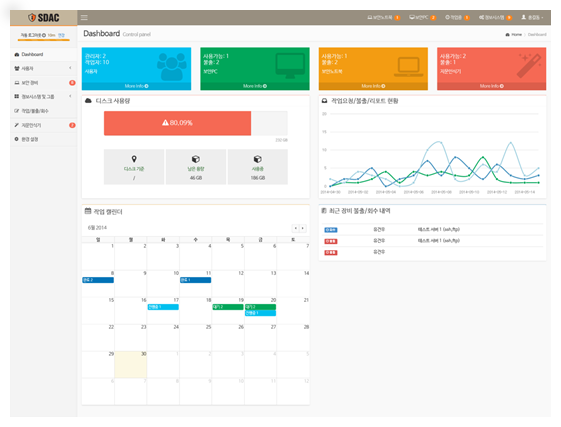Click the Dashboard breadcrumb text

point(537,35)
